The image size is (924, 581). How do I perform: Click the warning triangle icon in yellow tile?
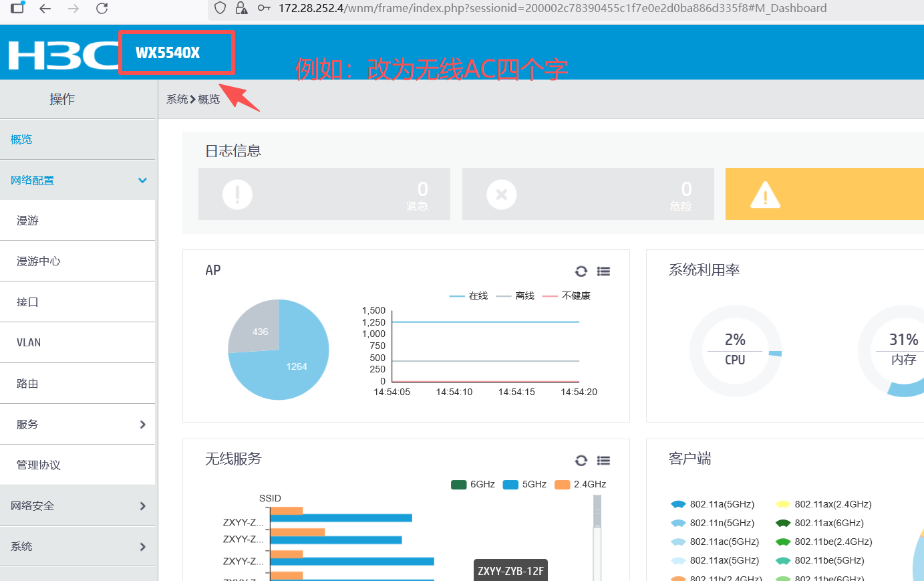(766, 195)
